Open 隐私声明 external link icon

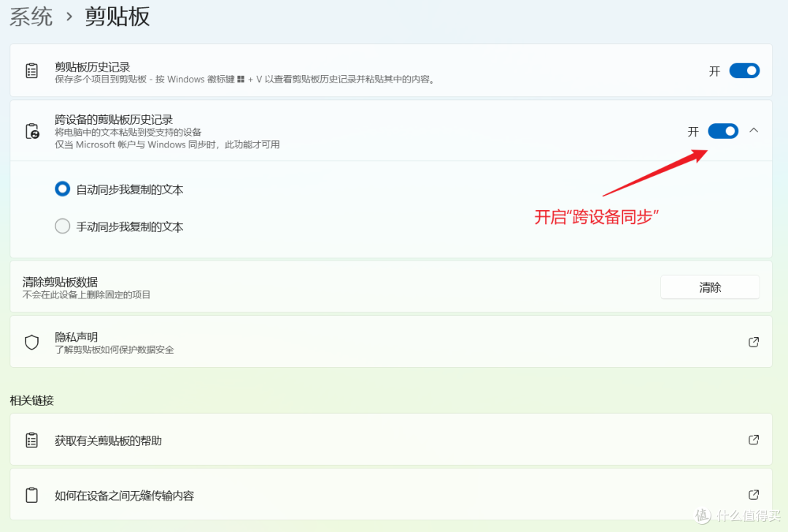pyautogui.click(x=753, y=342)
